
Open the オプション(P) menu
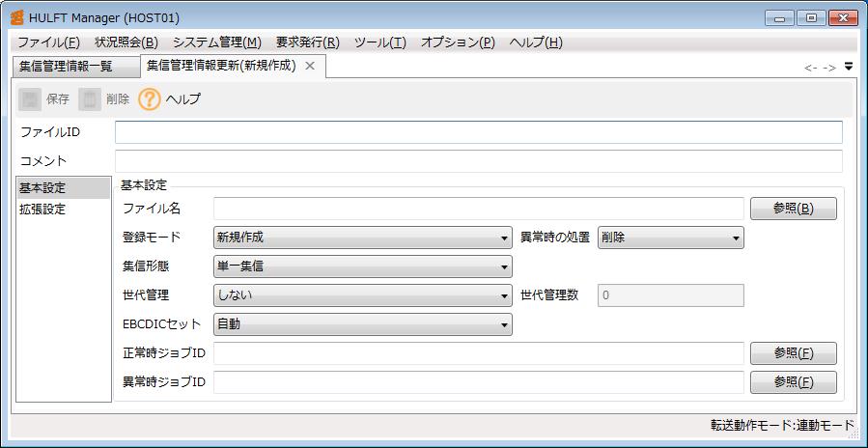(x=458, y=42)
